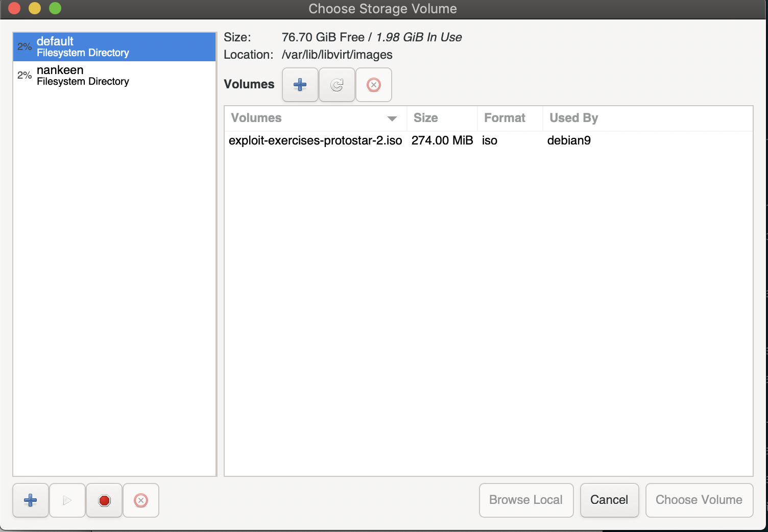Select the nankeen storage pool
Image resolution: width=768 pixels, height=532 pixels.
114,76
